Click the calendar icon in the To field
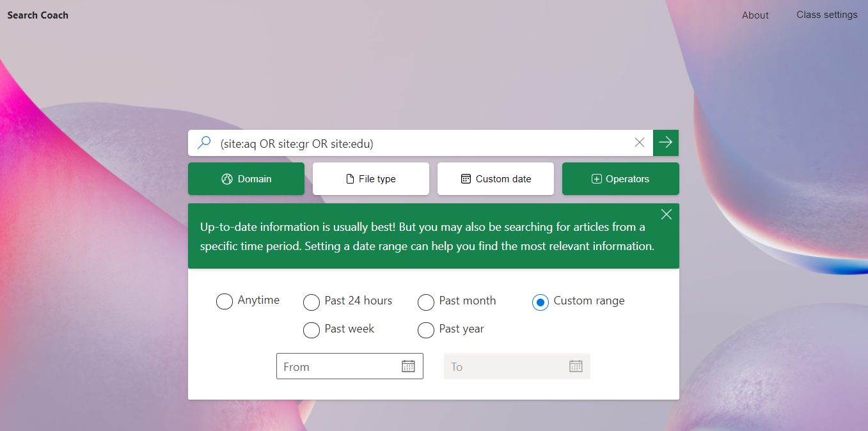Viewport: 868px width, 431px height. [x=576, y=366]
